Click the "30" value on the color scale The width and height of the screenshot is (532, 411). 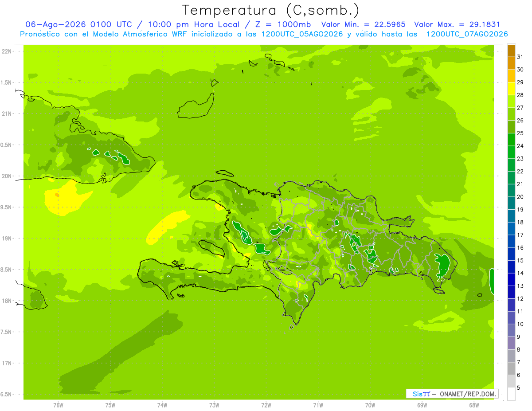click(520, 70)
